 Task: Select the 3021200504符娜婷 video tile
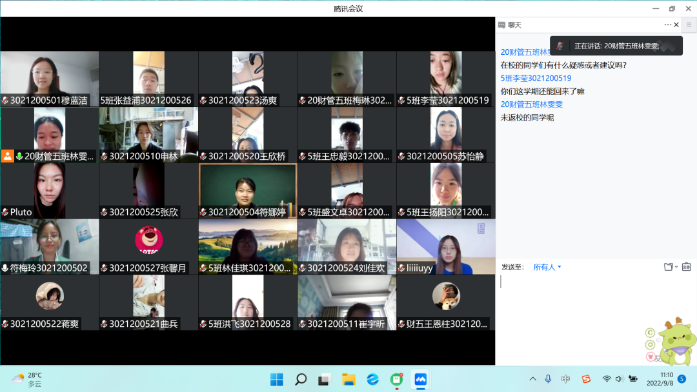[248, 191]
